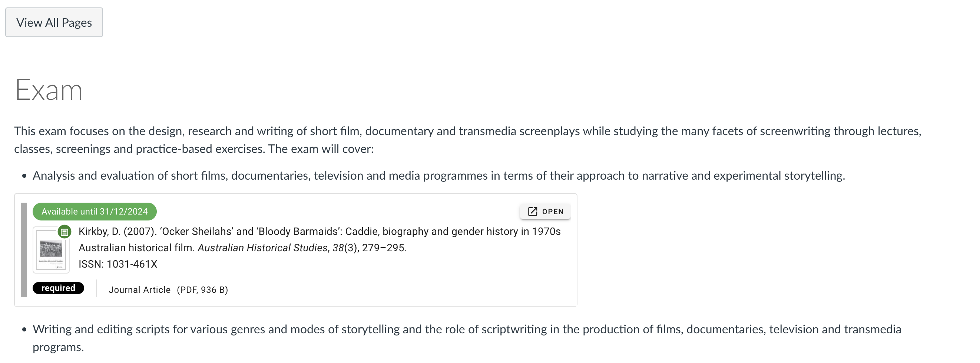This screenshot has height=363, width=980.
Task: Click the 'Analysis and evaluation' bullet point
Action: (438, 176)
